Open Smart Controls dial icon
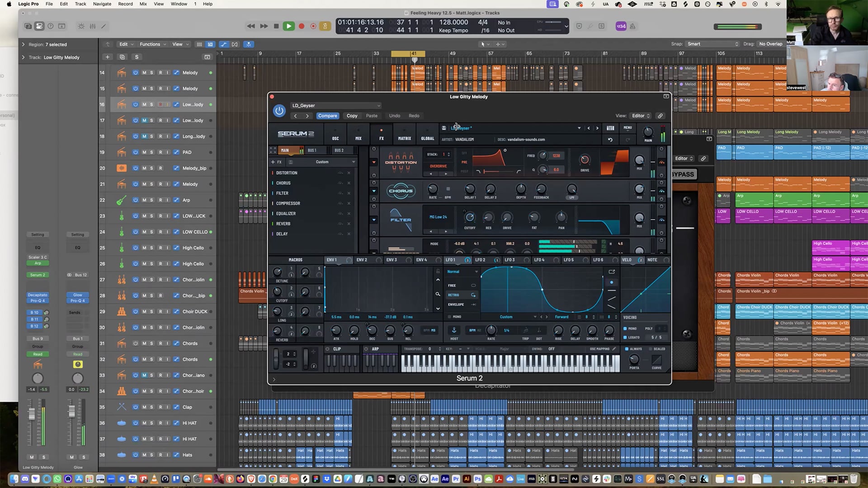This screenshot has height=488, width=868. pos(81,26)
